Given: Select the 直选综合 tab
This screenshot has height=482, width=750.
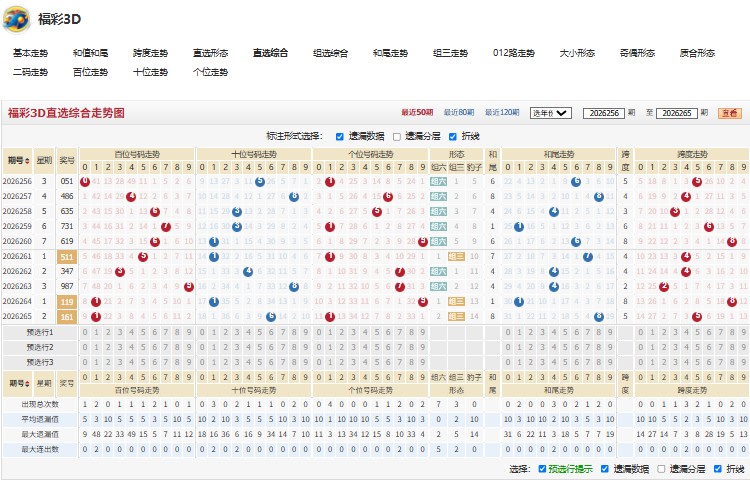Looking at the screenshot, I should [x=271, y=53].
